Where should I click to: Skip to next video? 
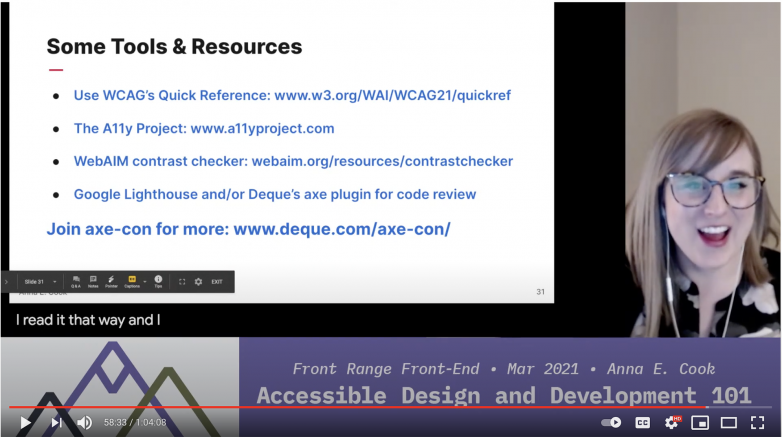click(x=56, y=423)
